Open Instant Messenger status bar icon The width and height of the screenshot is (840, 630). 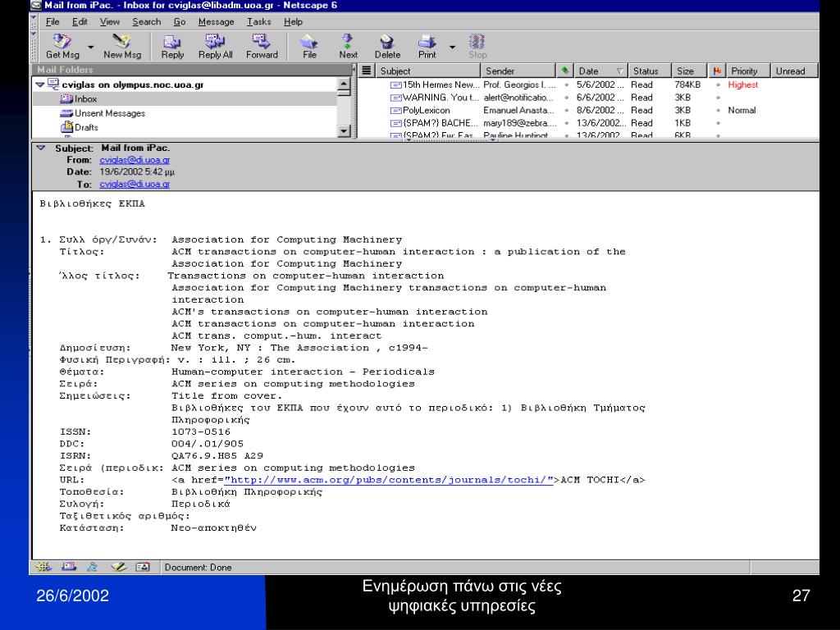pyautogui.click(x=92, y=567)
